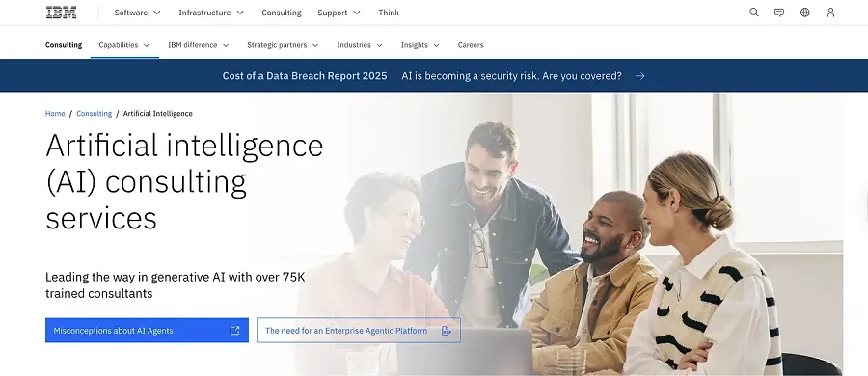Open Cost of a Data Breach Report 2025

(x=305, y=76)
